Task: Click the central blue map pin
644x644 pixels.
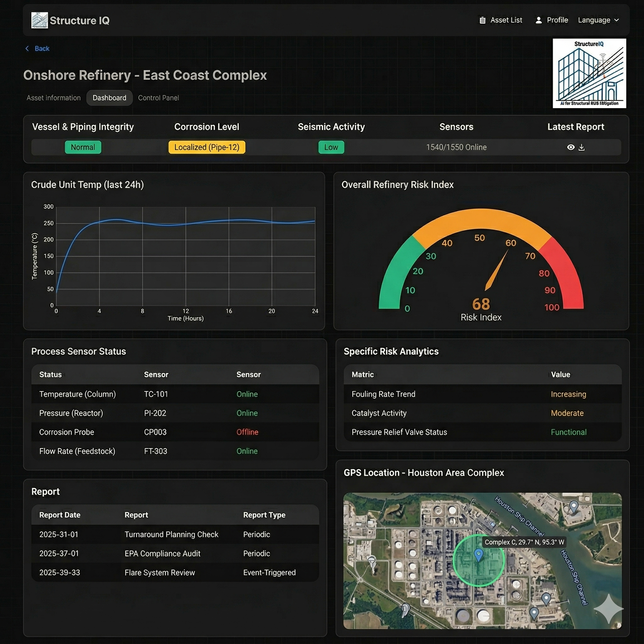Action: click(479, 555)
